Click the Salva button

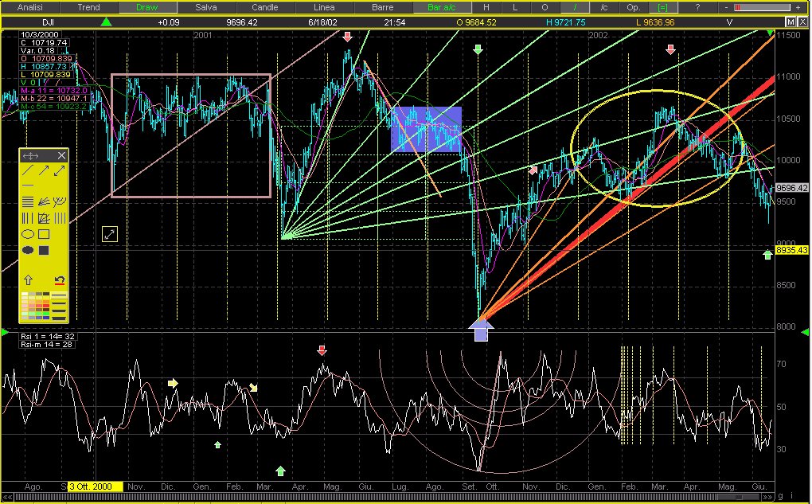205,7
